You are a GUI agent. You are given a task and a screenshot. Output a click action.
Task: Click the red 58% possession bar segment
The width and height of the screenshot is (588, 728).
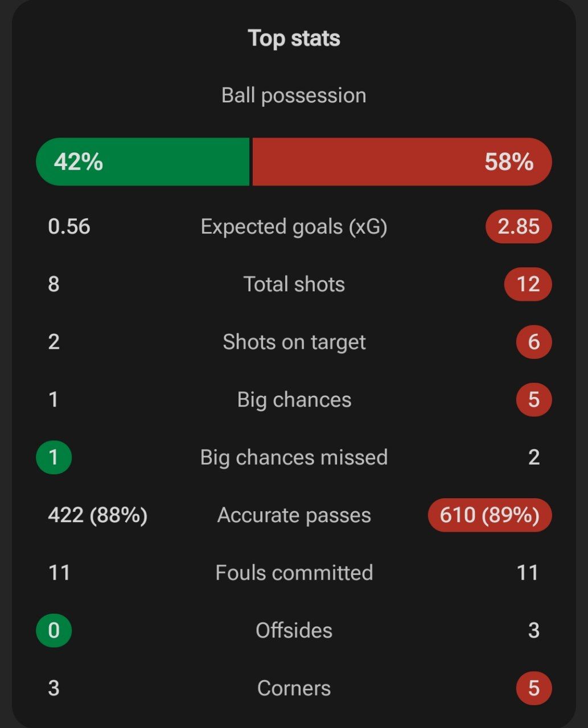(401, 162)
